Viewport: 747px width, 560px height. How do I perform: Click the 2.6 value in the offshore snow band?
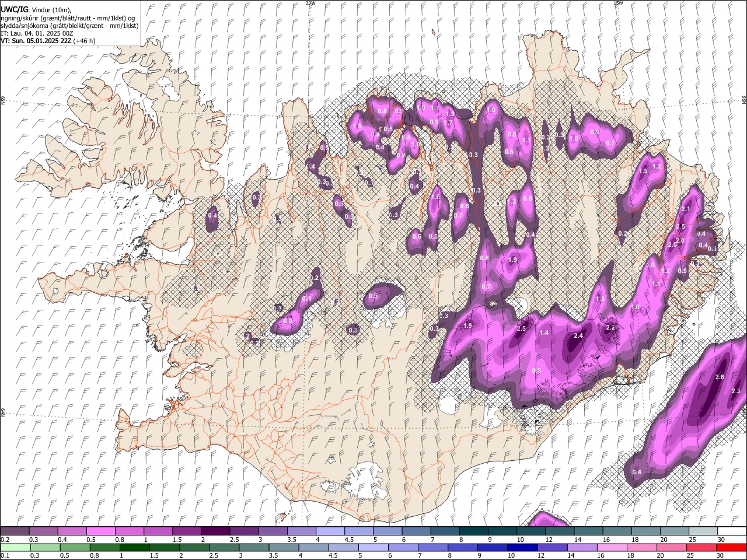click(720, 377)
